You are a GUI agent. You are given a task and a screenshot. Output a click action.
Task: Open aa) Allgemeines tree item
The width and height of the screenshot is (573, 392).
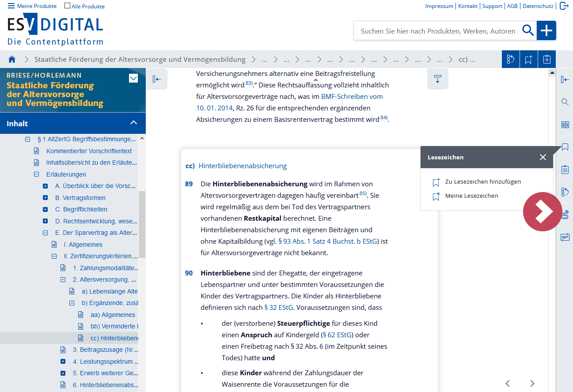113,315
